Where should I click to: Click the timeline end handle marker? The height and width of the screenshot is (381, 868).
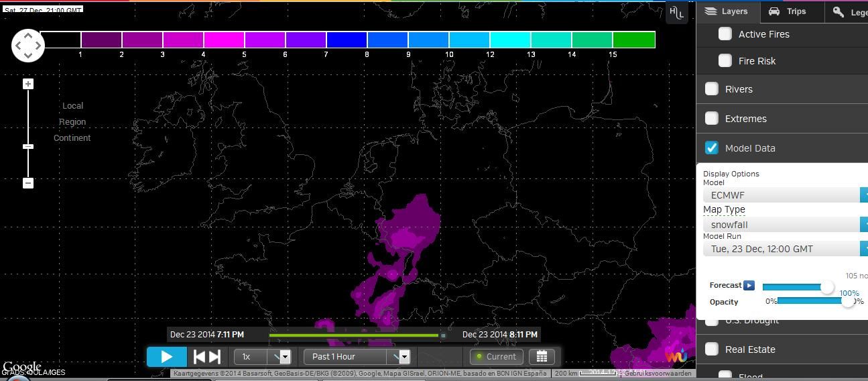pyautogui.click(x=442, y=335)
